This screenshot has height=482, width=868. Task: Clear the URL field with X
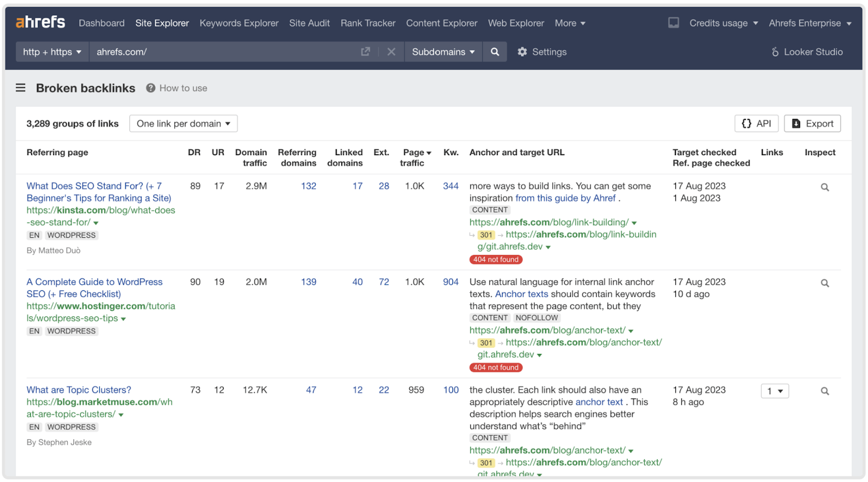click(391, 52)
